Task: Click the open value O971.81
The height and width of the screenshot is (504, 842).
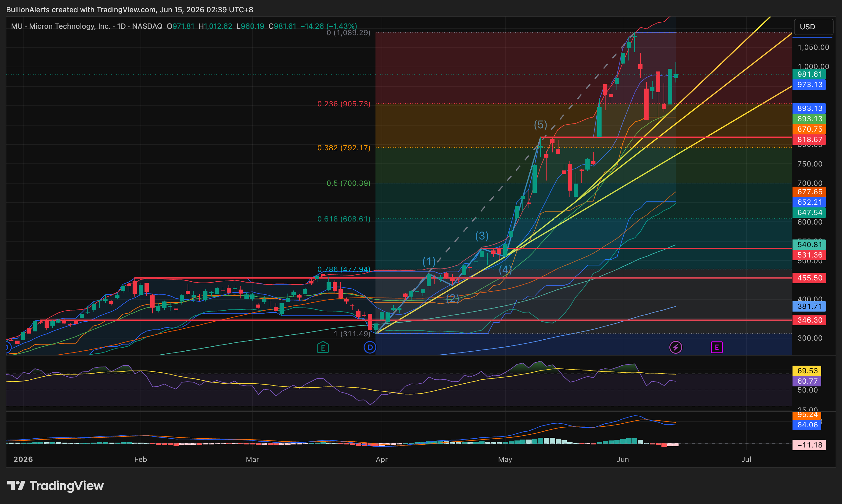Action: [x=181, y=26]
